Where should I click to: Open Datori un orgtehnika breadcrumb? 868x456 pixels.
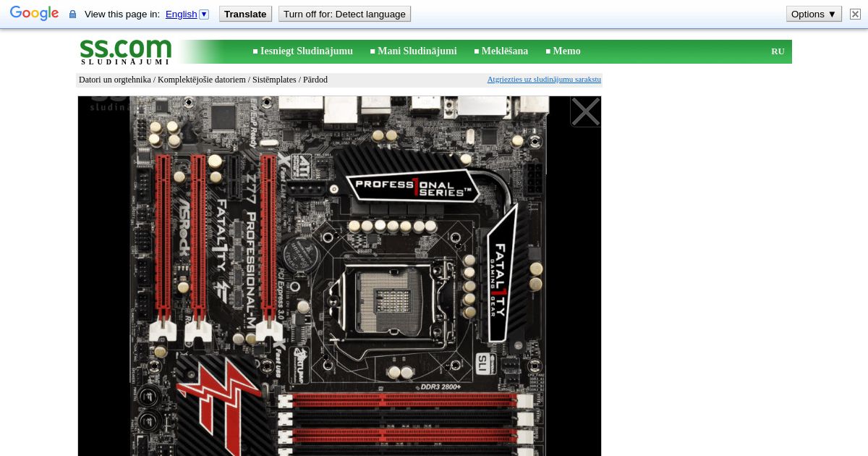tap(115, 80)
